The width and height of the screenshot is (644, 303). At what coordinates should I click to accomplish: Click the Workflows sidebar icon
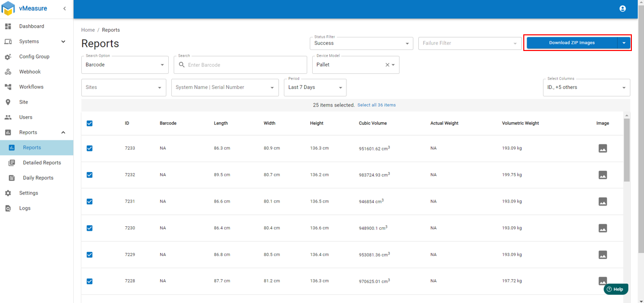[x=8, y=87]
